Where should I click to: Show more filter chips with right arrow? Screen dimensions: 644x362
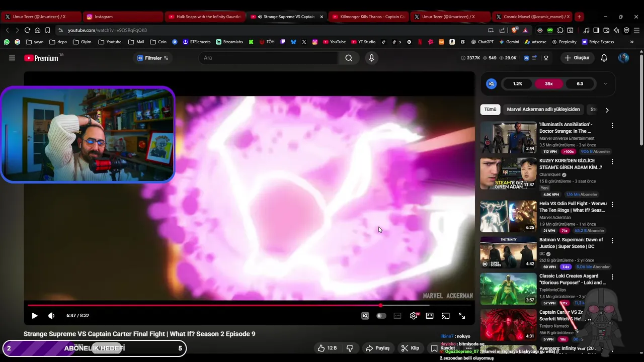point(607,110)
